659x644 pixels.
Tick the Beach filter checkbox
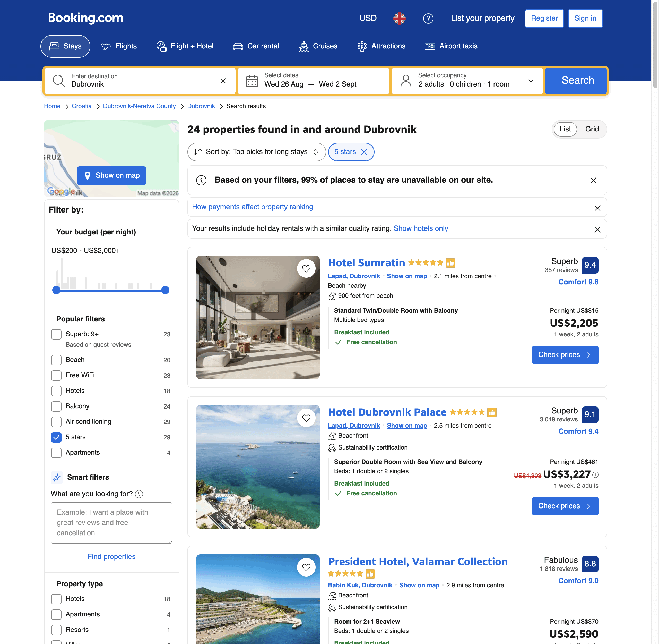click(x=56, y=360)
